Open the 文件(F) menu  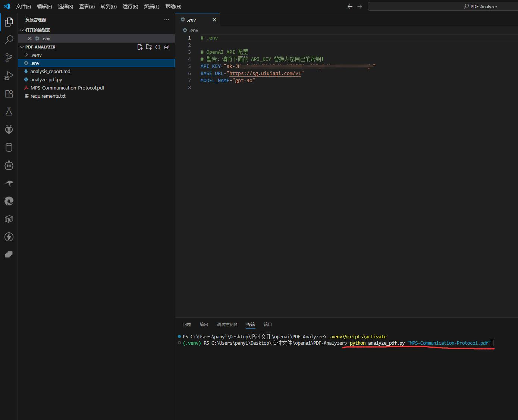tap(23, 6)
